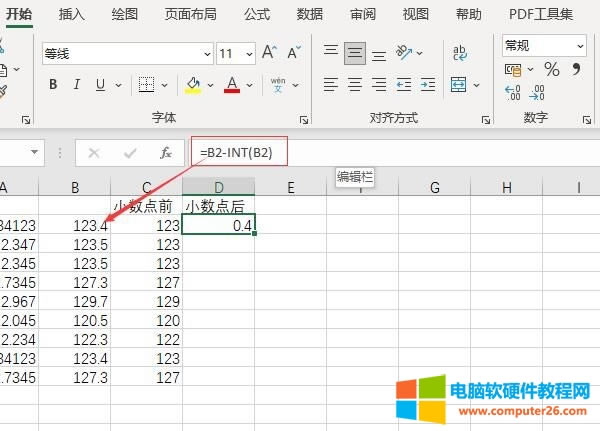Click the insert function fx icon

coord(167,153)
